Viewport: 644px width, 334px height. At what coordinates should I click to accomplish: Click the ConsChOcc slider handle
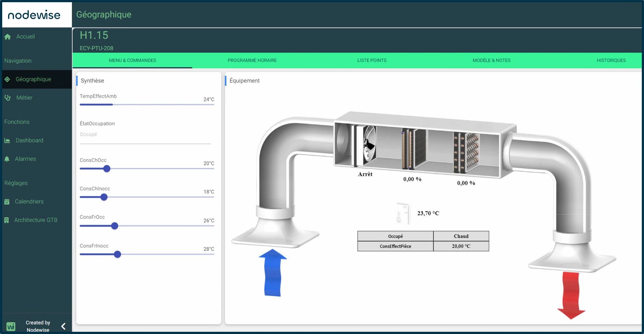(x=107, y=169)
